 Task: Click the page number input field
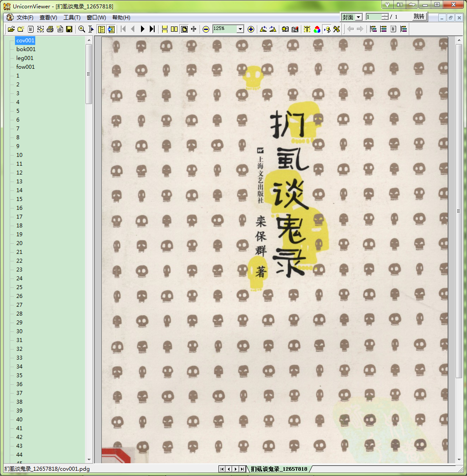(x=374, y=17)
